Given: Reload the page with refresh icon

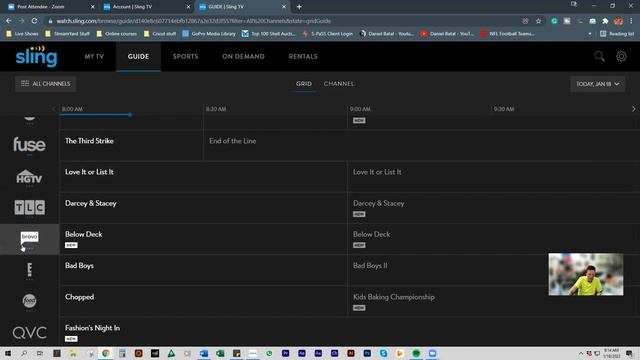Looking at the screenshot, I should [x=34, y=21].
